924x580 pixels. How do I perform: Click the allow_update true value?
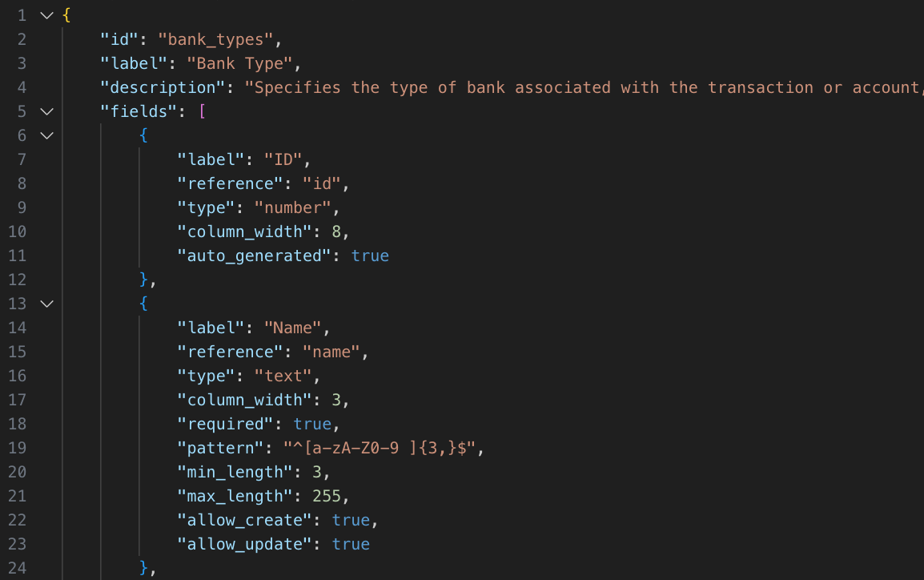tap(352, 544)
